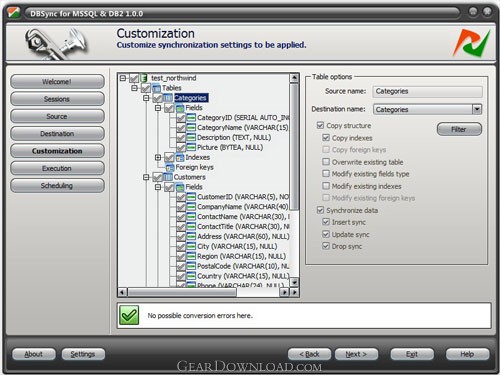Click the CustomerID field icon
This screenshot has height=375, width=500.
click(191, 197)
